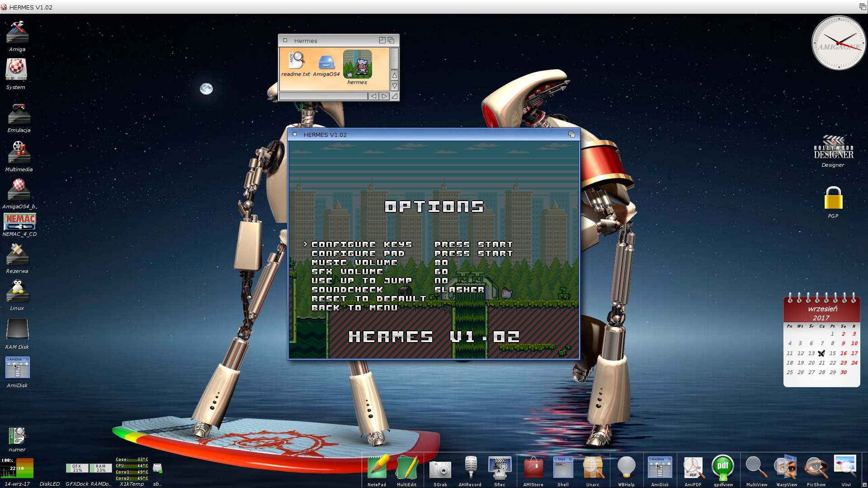Open AmiDisk in the dock
The width and height of the screenshot is (868, 488).
[660, 467]
